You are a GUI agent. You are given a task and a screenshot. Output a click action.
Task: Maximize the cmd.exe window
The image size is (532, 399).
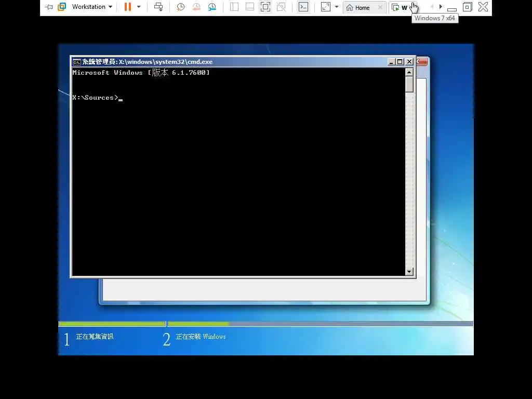tap(400, 62)
